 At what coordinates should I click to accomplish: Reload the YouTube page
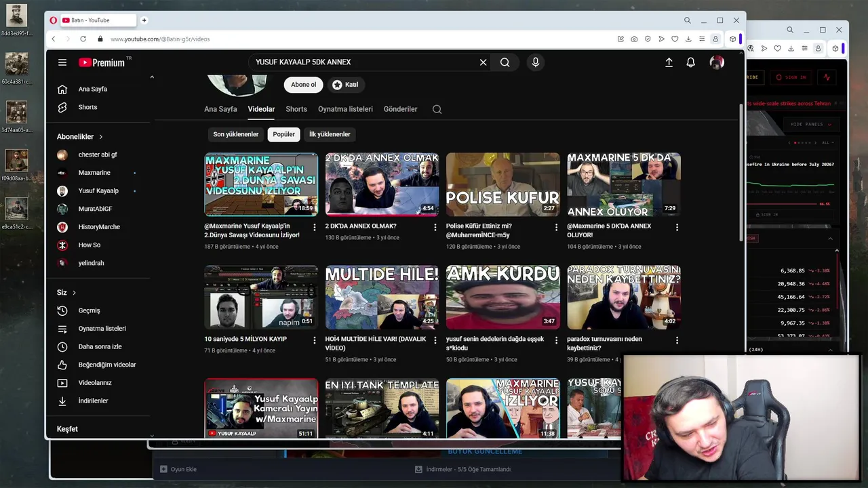coord(83,39)
